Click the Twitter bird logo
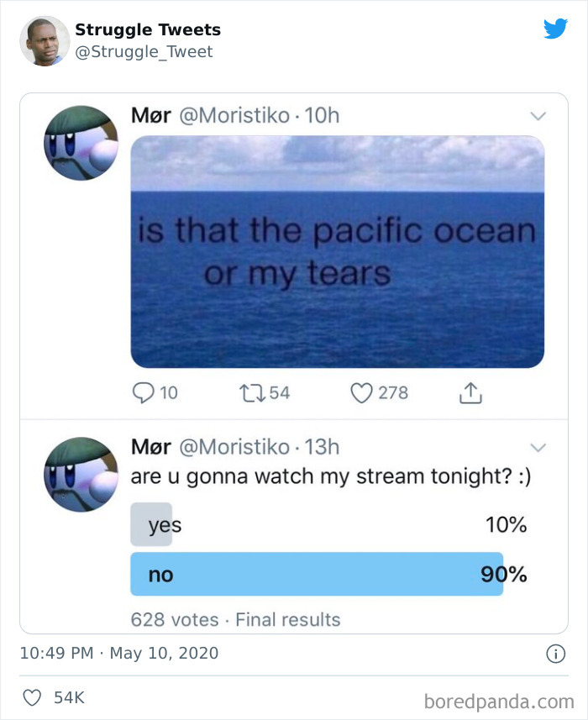This screenshot has width=588, height=720. click(556, 28)
